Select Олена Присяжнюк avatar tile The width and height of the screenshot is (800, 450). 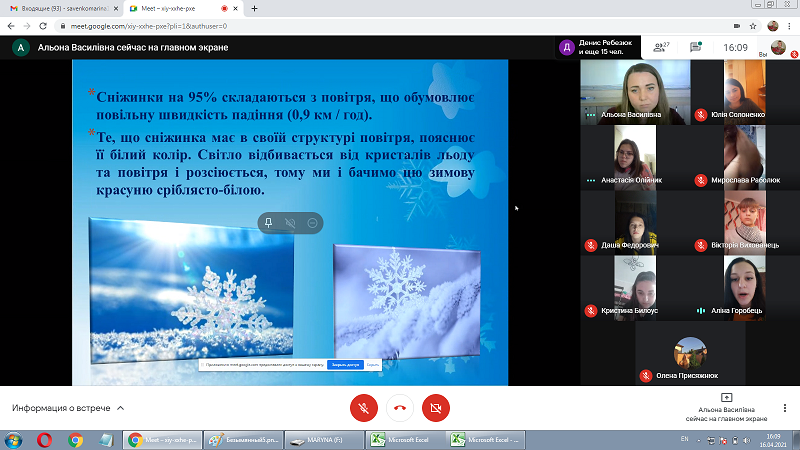690,353
